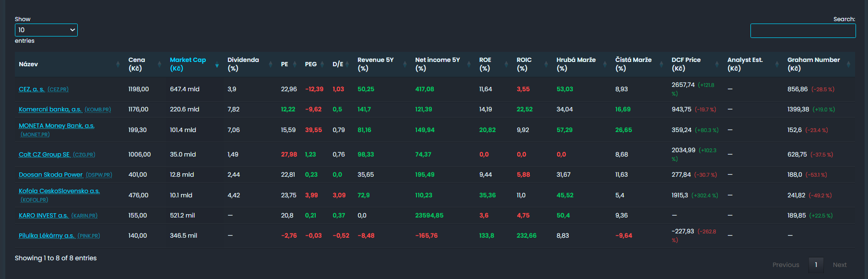Click the (DSPW.PR) ticker
868x279 pixels.
point(99,175)
